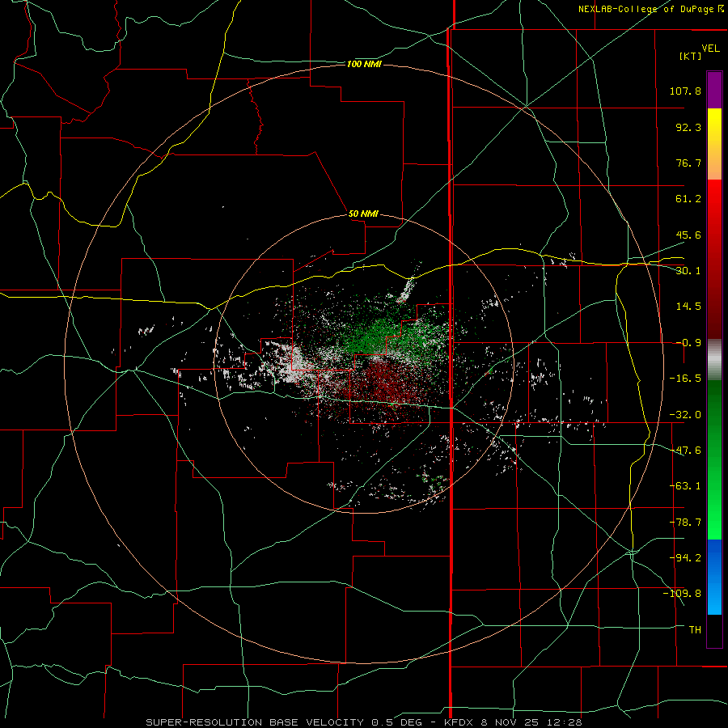This screenshot has width=728, height=728.
Task: Select the -32.0 value on velocity scale
Action: click(685, 415)
